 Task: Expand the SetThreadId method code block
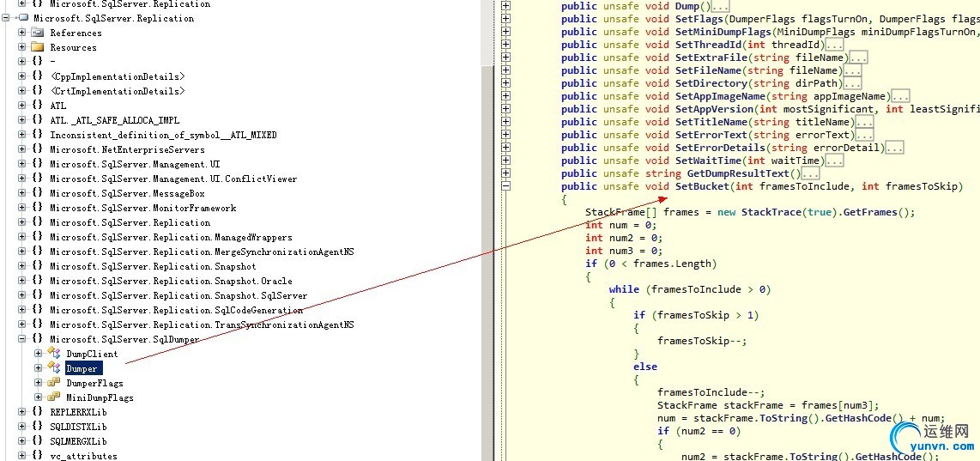506,45
